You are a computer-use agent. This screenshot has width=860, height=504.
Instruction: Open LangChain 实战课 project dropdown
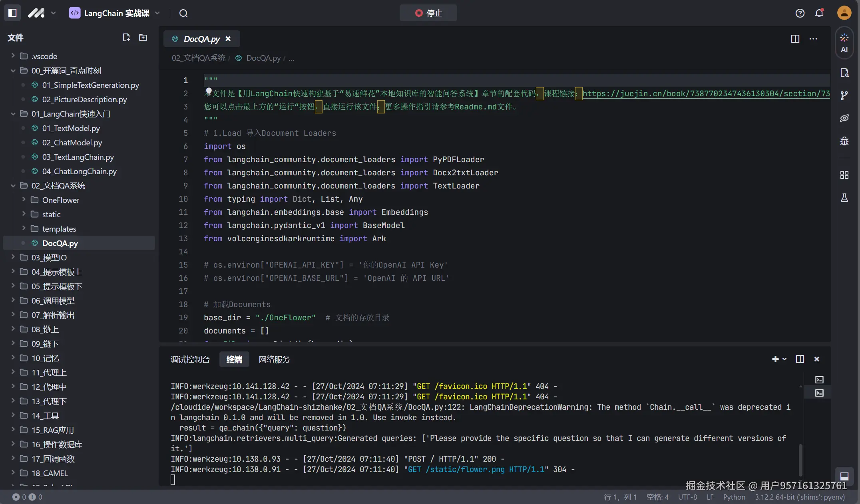point(116,13)
